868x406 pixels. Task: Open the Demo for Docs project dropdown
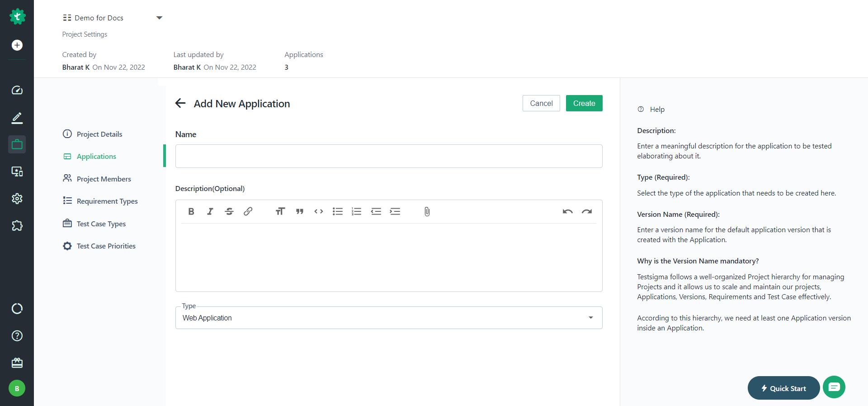point(113,18)
